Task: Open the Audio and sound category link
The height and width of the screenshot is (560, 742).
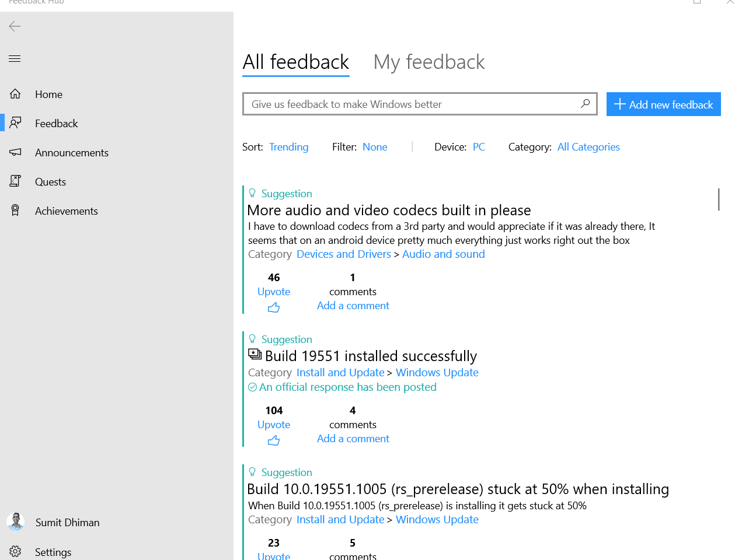Action: click(443, 254)
